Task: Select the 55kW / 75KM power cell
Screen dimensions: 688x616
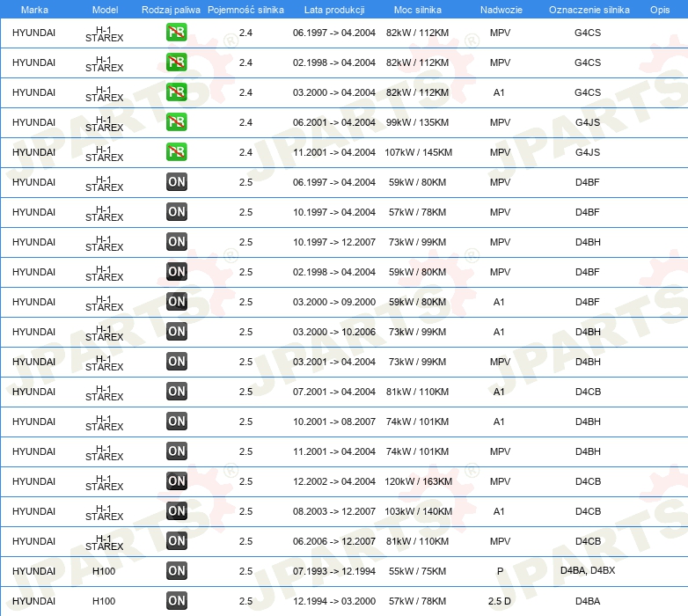Action: 417,571
